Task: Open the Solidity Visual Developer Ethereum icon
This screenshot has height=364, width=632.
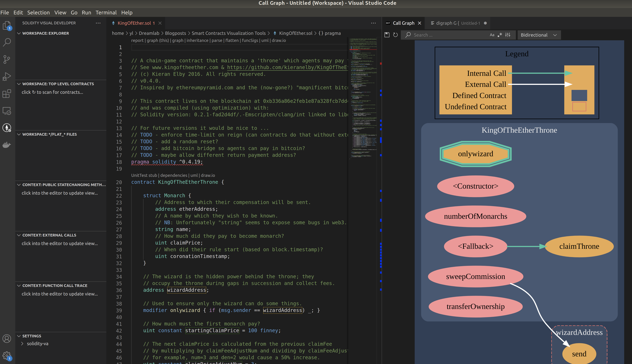Action: coord(7,127)
